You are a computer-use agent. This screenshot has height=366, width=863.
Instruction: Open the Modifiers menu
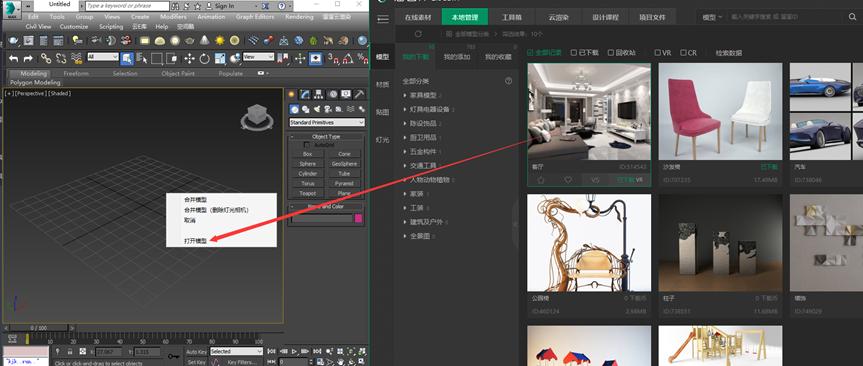[173, 17]
